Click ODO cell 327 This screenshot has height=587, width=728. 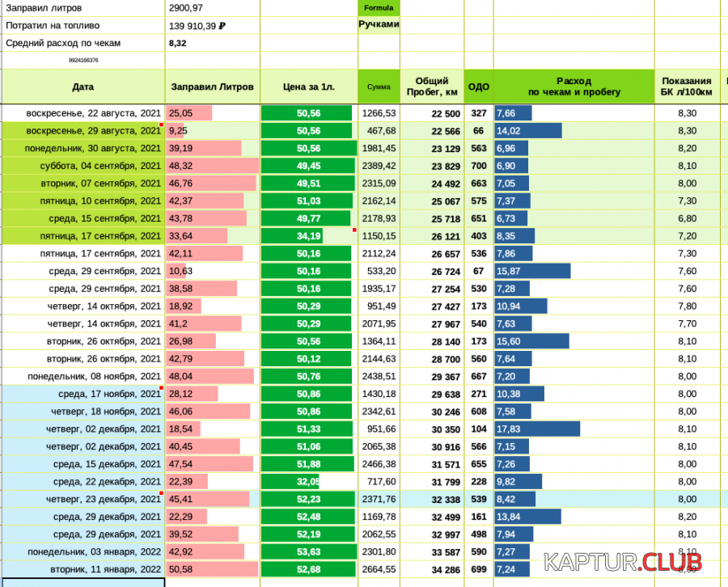pos(479,113)
